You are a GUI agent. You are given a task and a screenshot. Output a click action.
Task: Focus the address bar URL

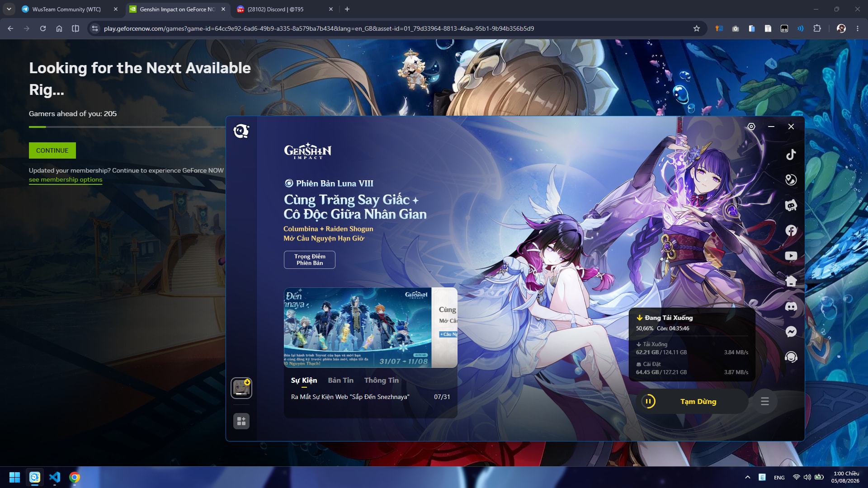click(x=319, y=28)
